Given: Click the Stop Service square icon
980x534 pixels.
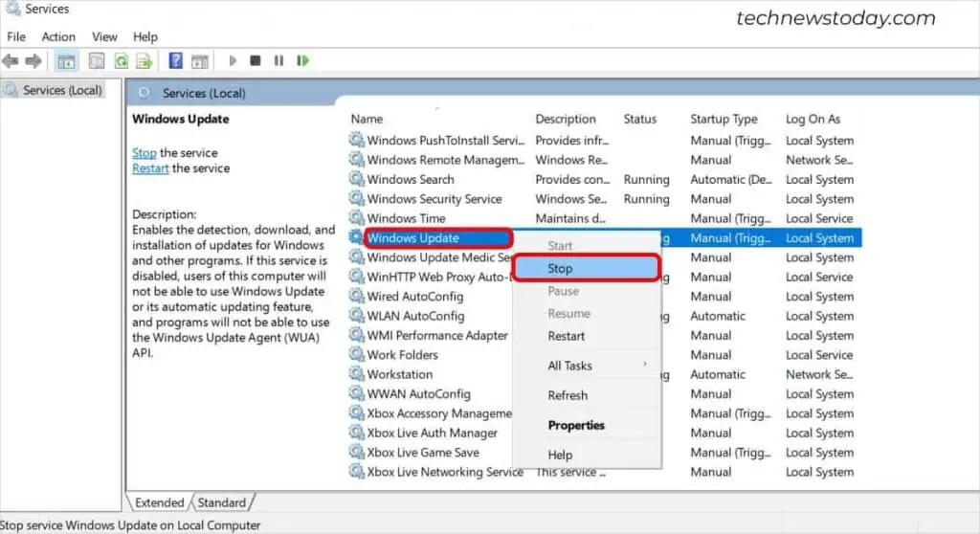Looking at the screenshot, I should [255, 60].
